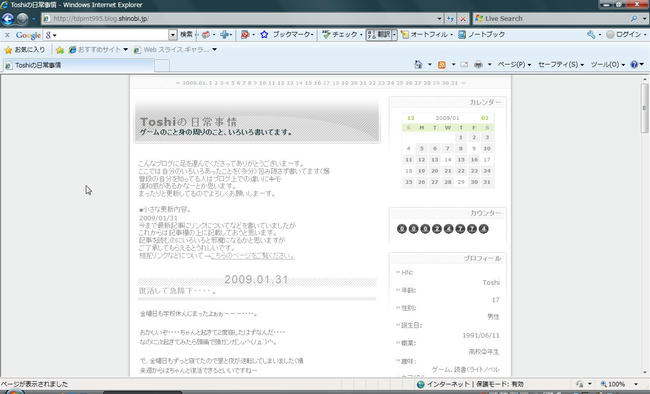This screenshot has height=394, width=650.
Task: Click the Print icon in command bar
Action: click(x=478, y=65)
